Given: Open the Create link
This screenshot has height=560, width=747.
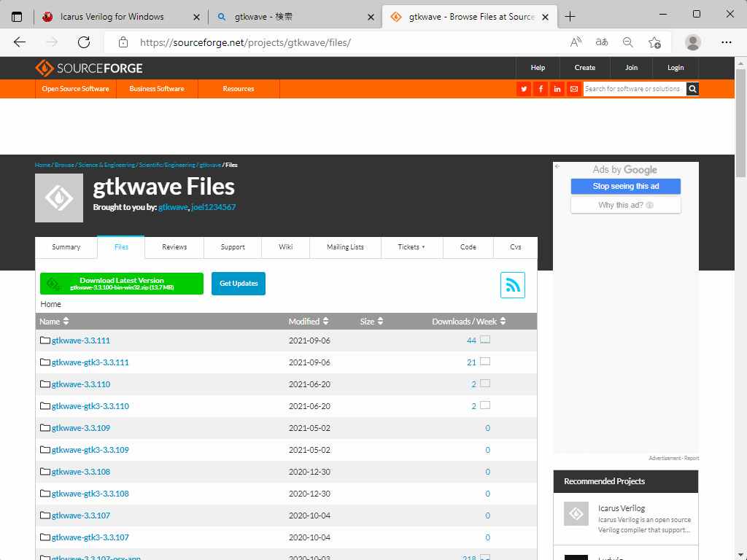Looking at the screenshot, I should tap(584, 68).
